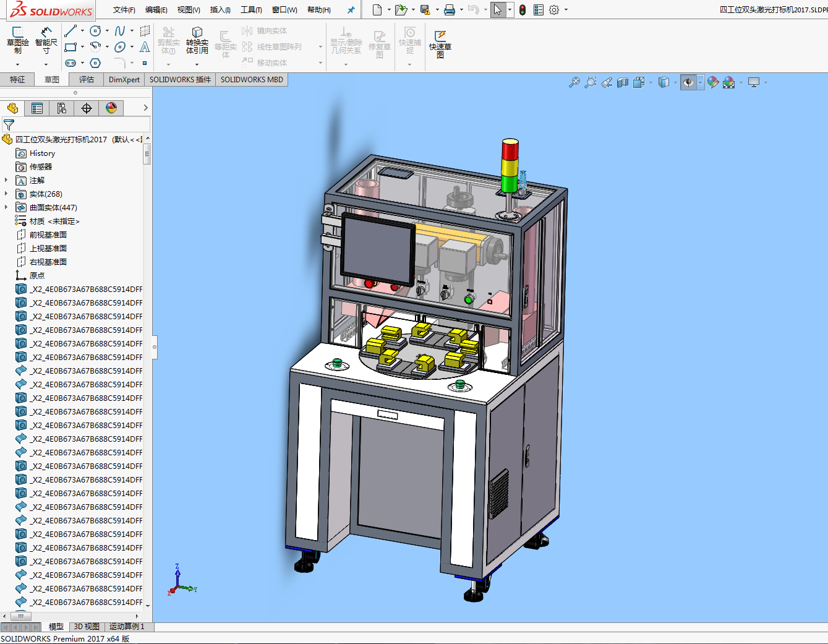
Task: Switch to the 运动算例 1 motion study tab
Action: click(127, 627)
